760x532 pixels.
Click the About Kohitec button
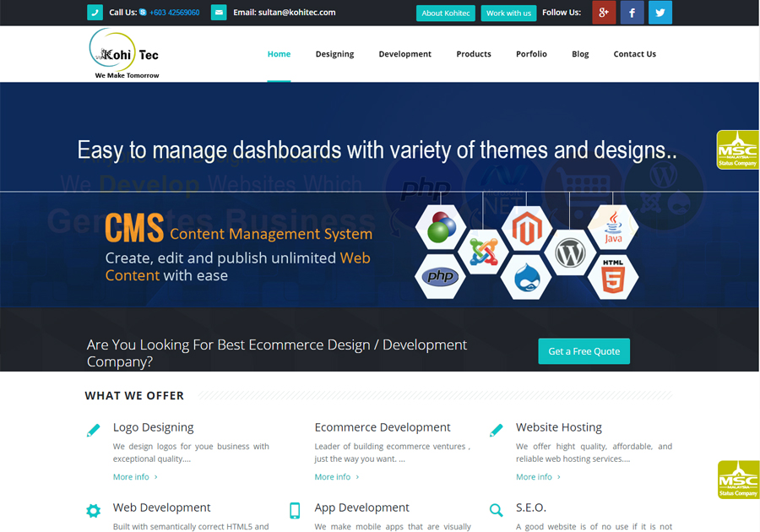446,14
